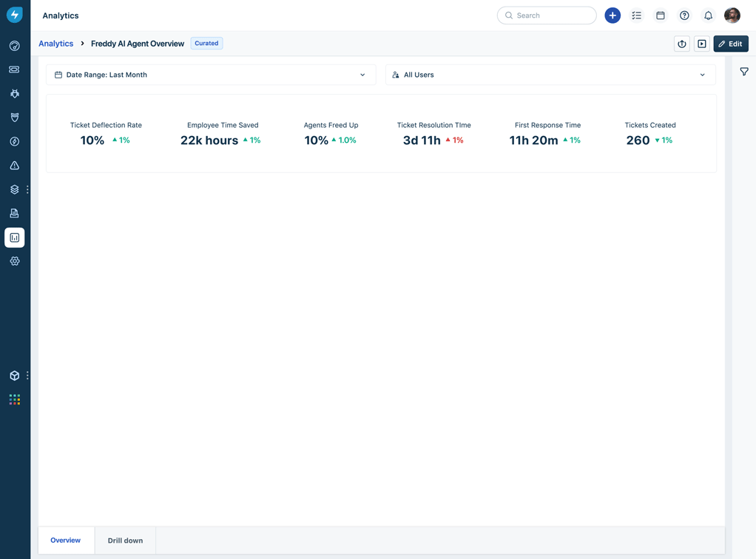Viewport: 756px width, 559px height.
Task: Open Admin settings gear in the sidebar
Action: click(x=14, y=261)
